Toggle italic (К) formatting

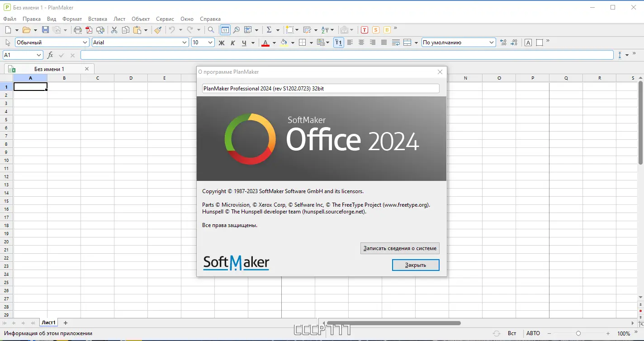[x=233, y=43]
